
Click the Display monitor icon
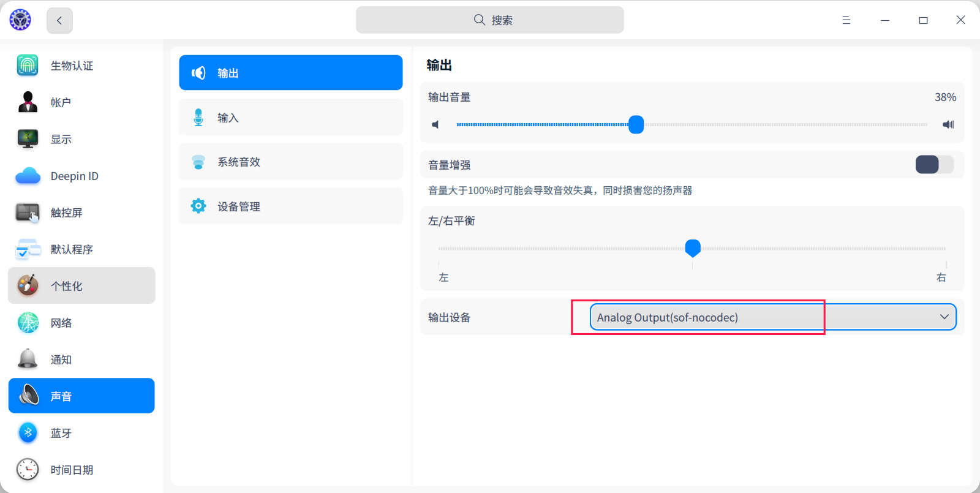pyautogui.click(x=28, y=139)
